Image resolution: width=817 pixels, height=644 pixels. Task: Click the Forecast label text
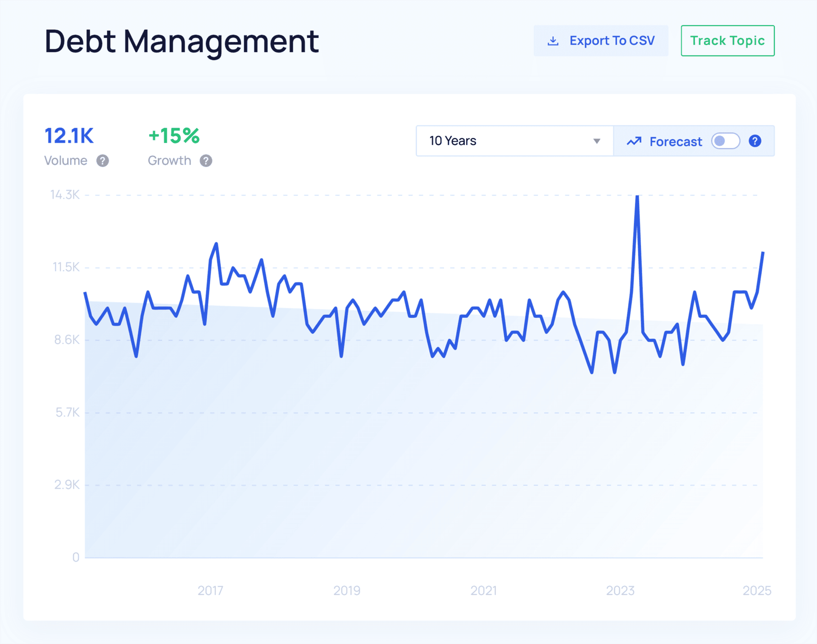[675, 142]
